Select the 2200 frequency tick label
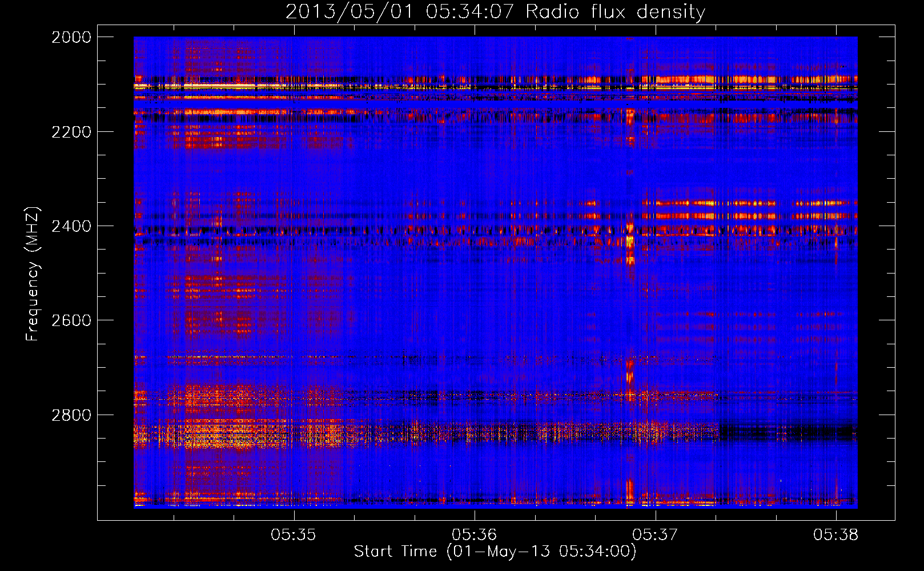Image resolution: width=924 pixels, height=571 pixels. pos(71,132)
